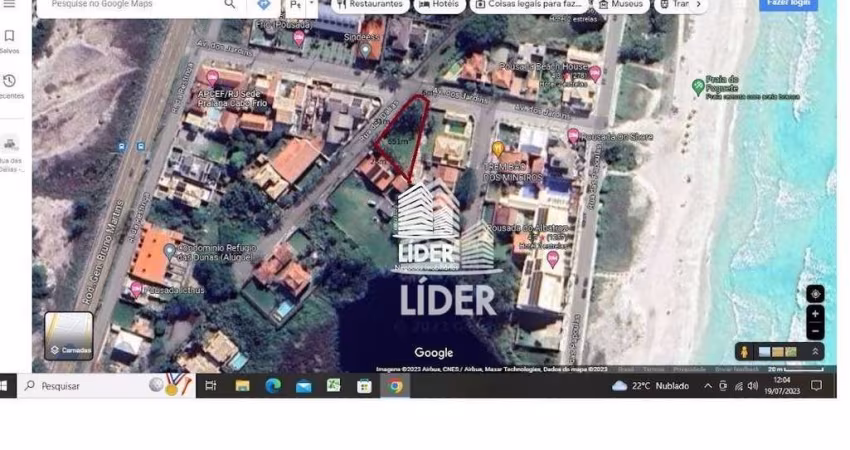Zoom in with the plus button

(815, 314)
